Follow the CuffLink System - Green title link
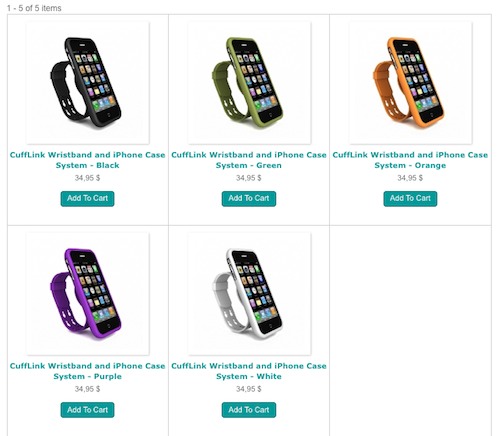The image size is (500, 436). click(x=249, y=160)
